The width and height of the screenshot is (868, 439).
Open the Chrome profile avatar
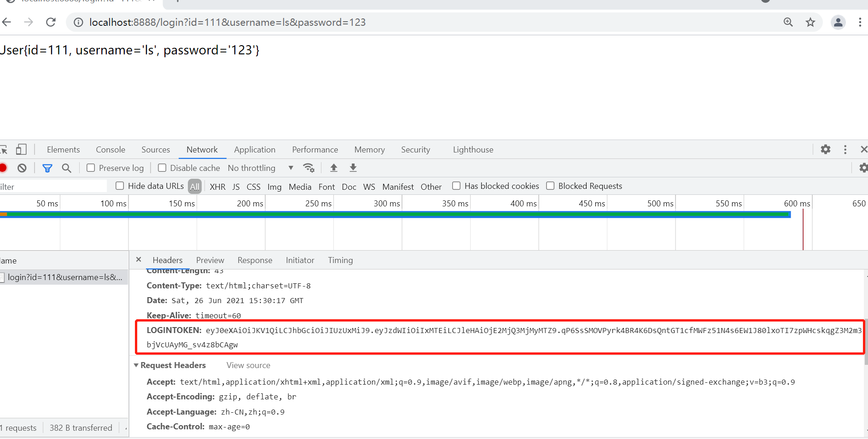coord(838,22)
